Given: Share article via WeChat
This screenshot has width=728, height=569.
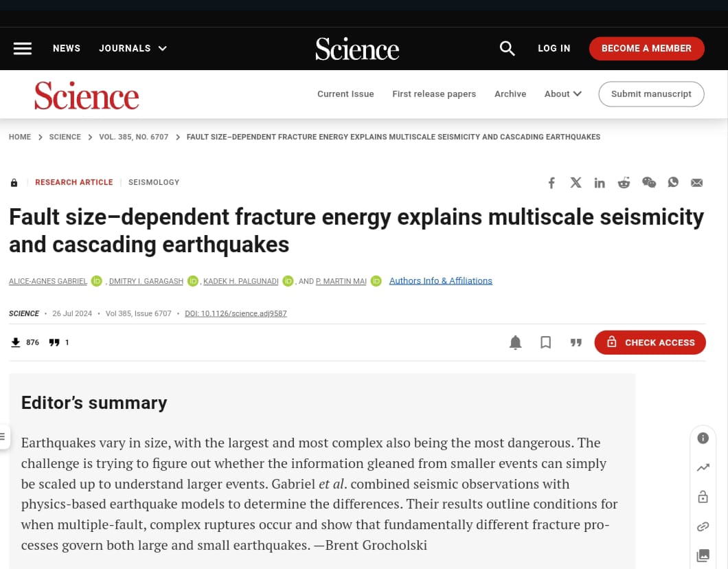Looking at the screenshot, I should click(648, 182).
